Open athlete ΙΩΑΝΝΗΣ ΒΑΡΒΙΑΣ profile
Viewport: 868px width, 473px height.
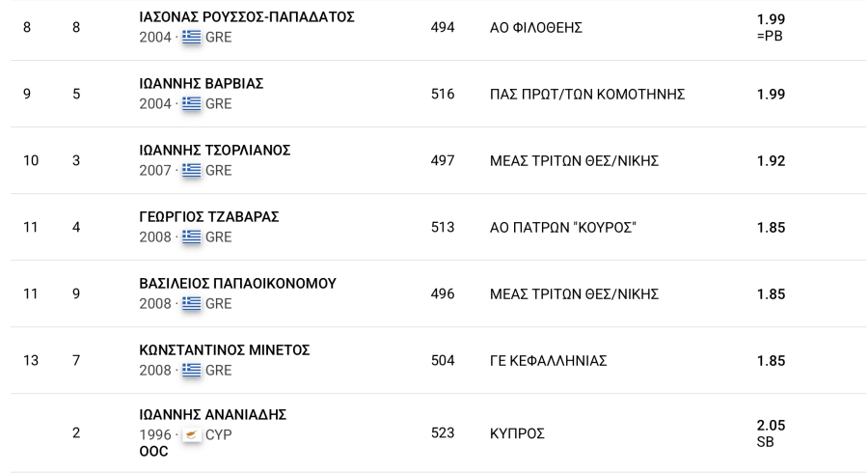click(x=202, y=84)
